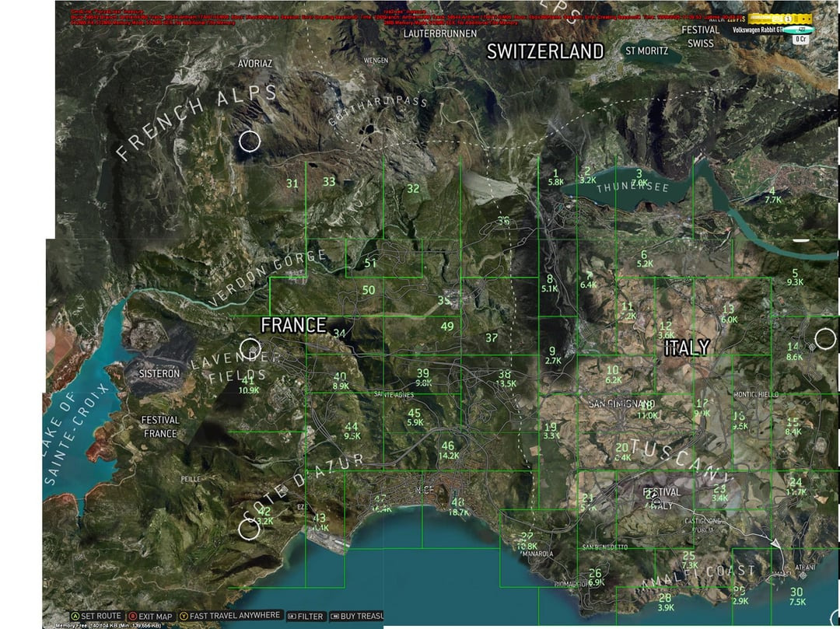Click the Atrani label

click(806, 568)
